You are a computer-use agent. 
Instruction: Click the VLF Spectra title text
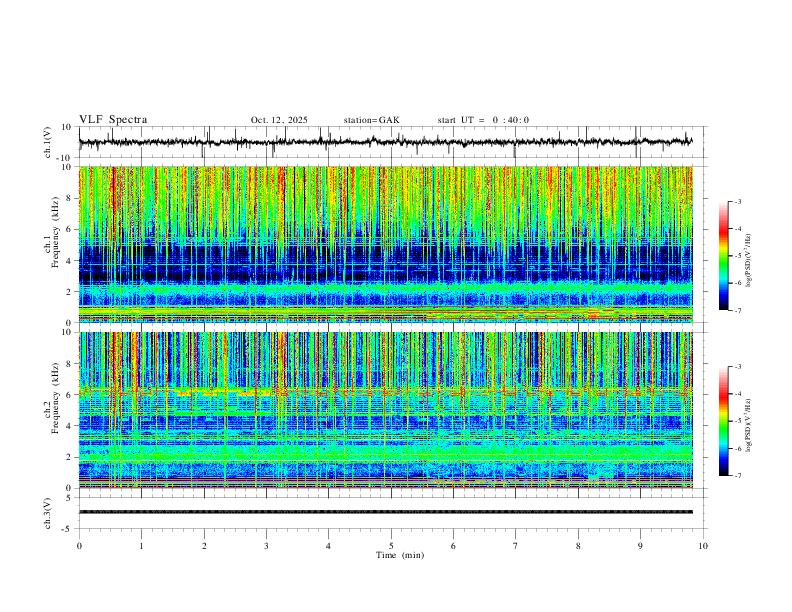pyautogui.click(x=113, y=120)
